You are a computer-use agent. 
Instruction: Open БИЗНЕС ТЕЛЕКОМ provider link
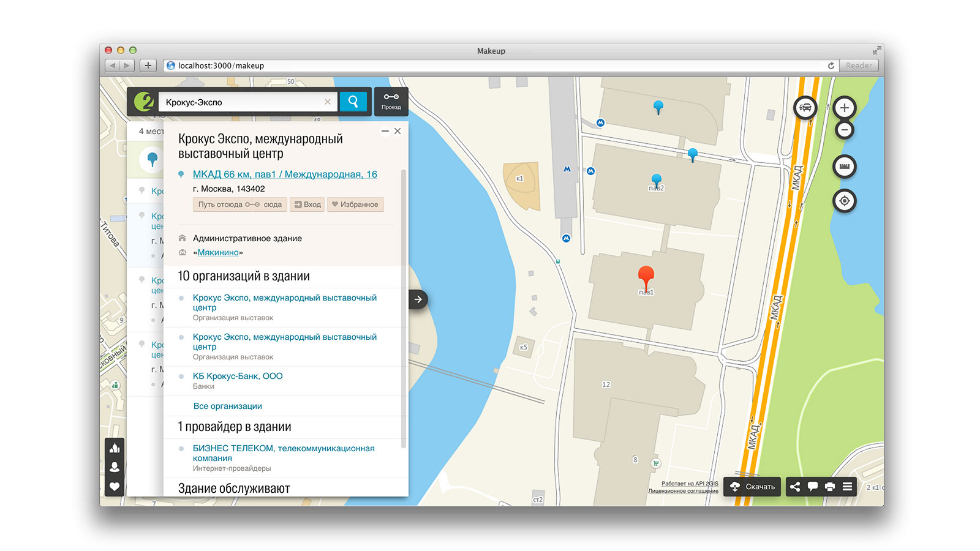[x=284, y=453]
